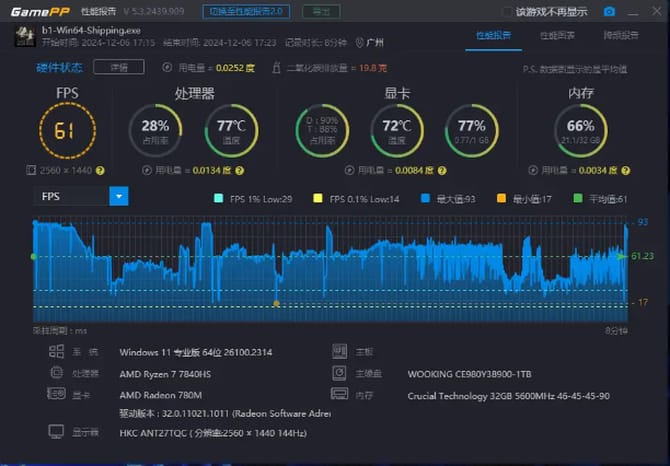The image size is (670, 466).
Task: Click the FPS chart type combo box
Action: click(x=81, y=196)
